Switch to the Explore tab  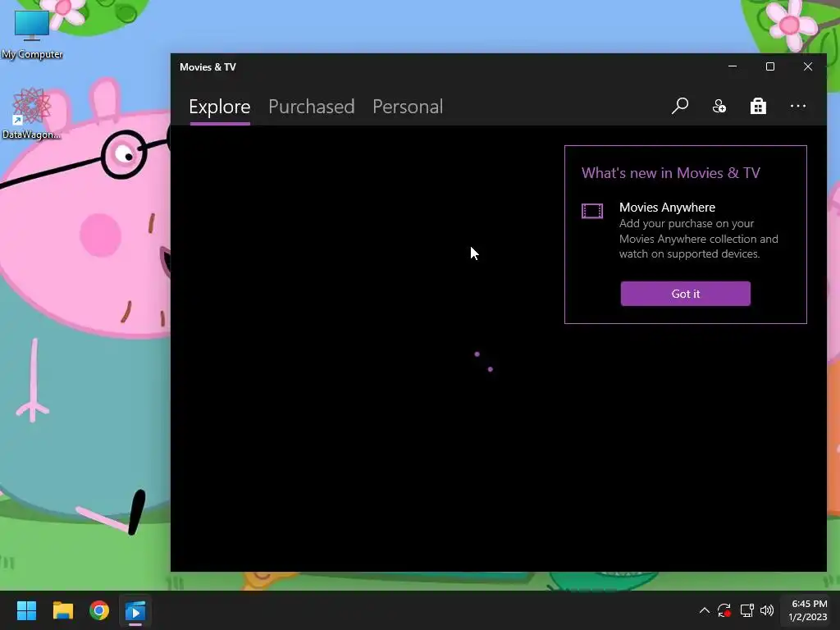coord(220,107)
